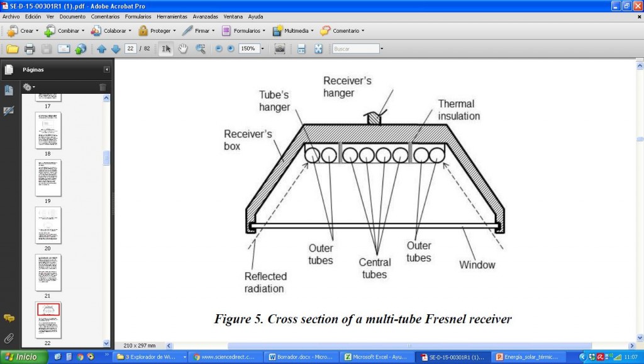Expand the Crear dropdown menu
The image size is (644, 364).
click(x=37, y=30)
